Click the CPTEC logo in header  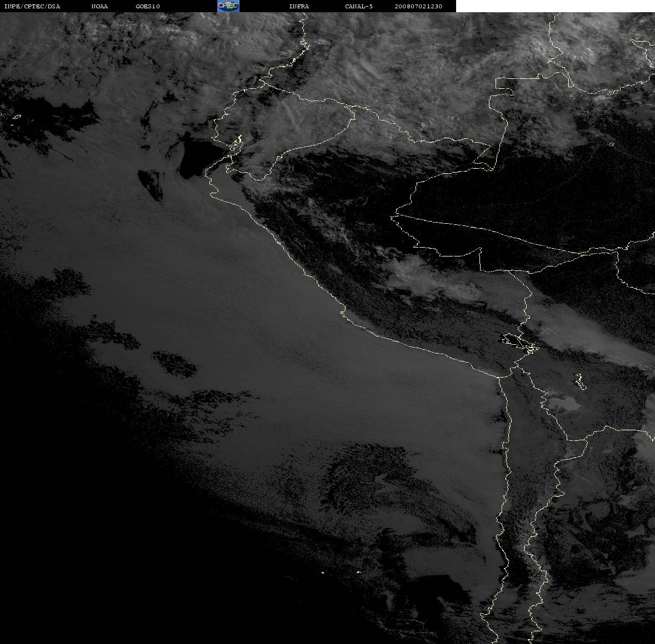click(x=228, y=6)
